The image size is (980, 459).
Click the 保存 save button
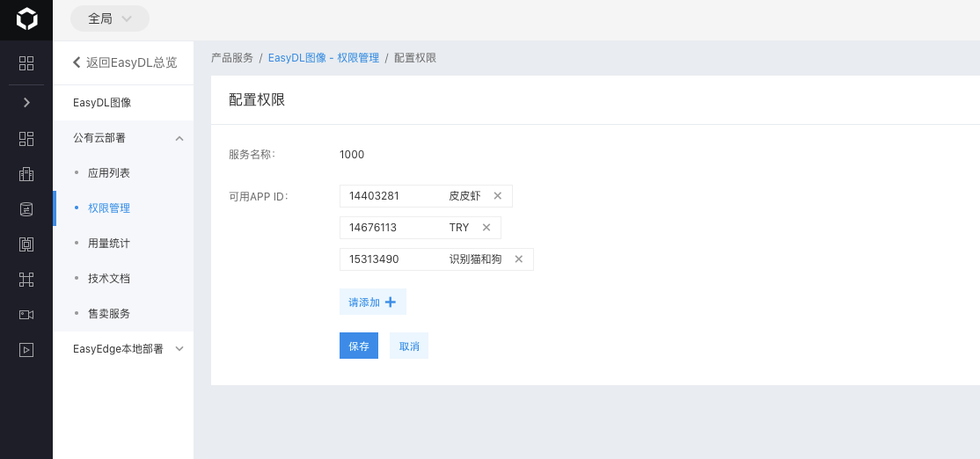click(359, 346)
